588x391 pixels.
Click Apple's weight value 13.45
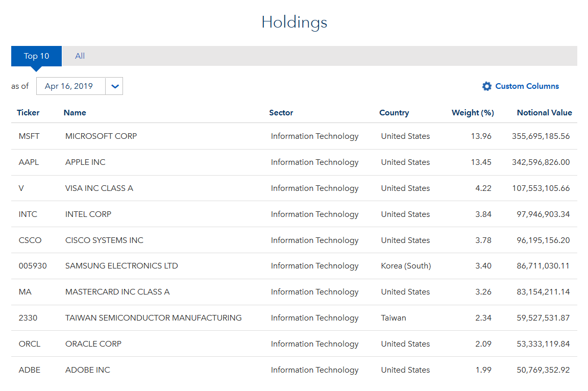pos(481,162)
